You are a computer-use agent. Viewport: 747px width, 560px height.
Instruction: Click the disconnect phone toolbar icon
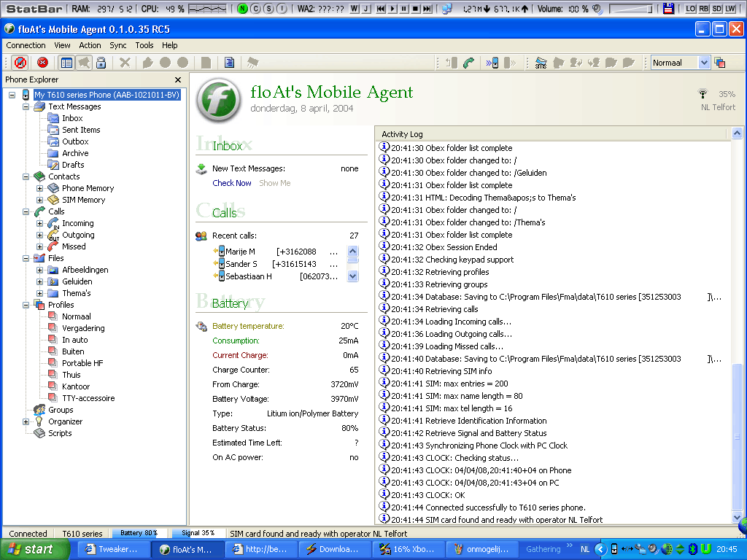coord(20,63)
